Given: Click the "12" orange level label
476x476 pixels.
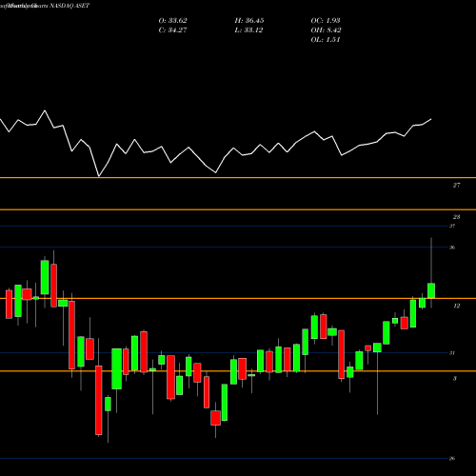Looking at the screenshot, I should pyautogui.click(x=456, y=306).
